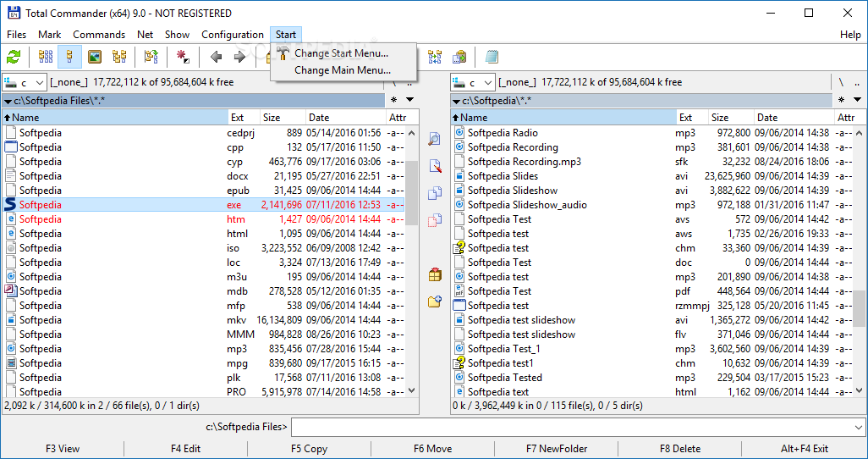
Task: Select the Softpedia Recording.mp3 sfk row
Action: coord(651,161)
